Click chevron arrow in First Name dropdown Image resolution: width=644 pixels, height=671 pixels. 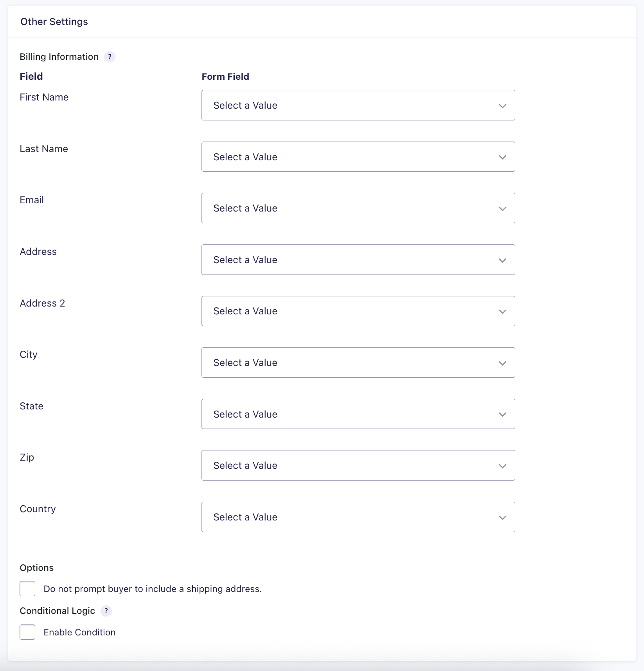click(x=502, y=106)
